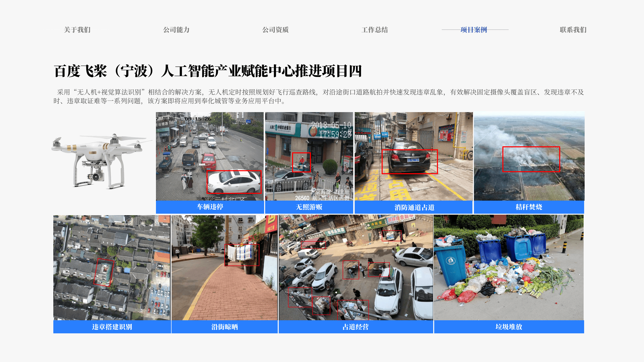This screenshot has height=362, width=644.
Task: Switch to the 公司能力 tab
Action: (x=176, y=30)
